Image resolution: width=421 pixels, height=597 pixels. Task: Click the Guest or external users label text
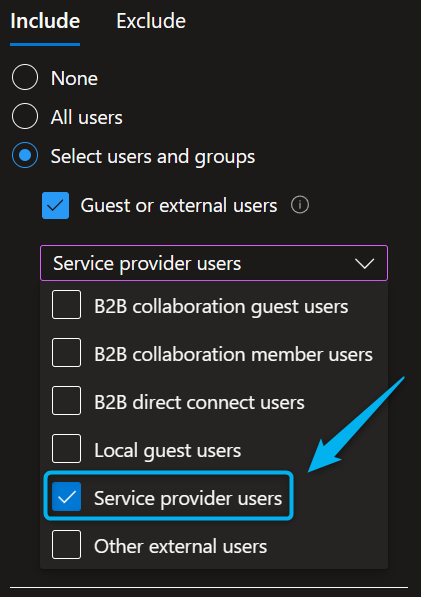[x=179, y=206]
